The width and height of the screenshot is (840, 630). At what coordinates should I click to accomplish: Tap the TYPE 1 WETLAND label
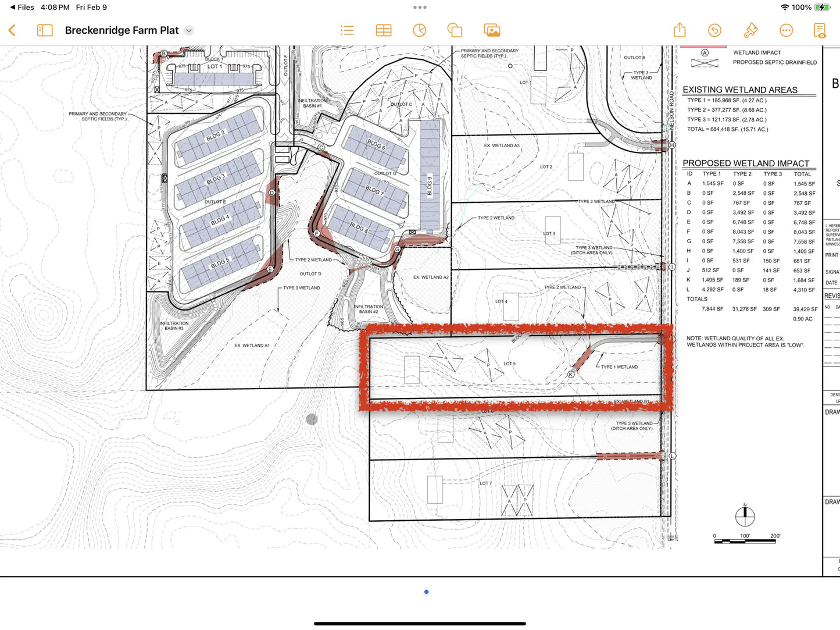pyautogui.click(x=619, y=367)
